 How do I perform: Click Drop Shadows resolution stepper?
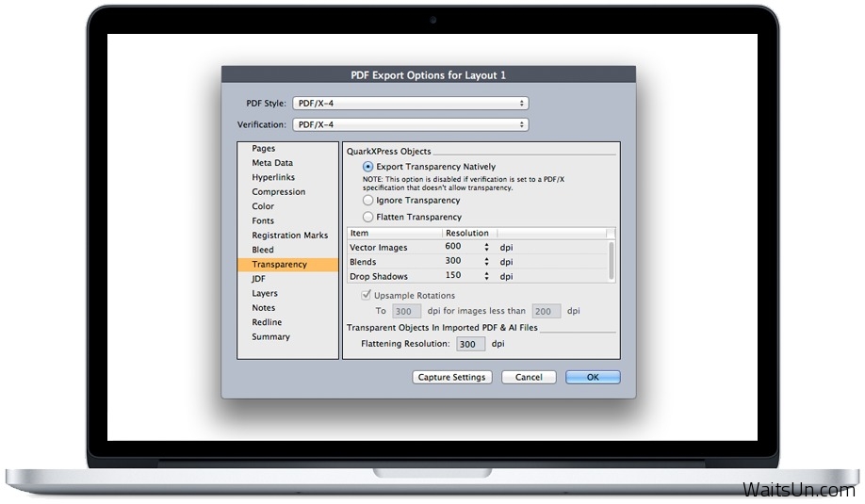[x=487, y=277]
